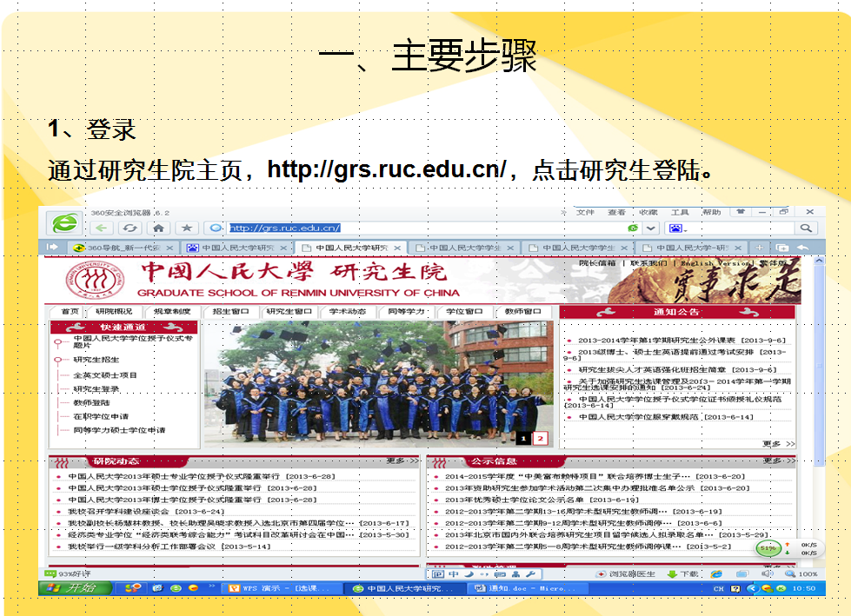Click the 在职学位申请 quick link

coord(101,416)
